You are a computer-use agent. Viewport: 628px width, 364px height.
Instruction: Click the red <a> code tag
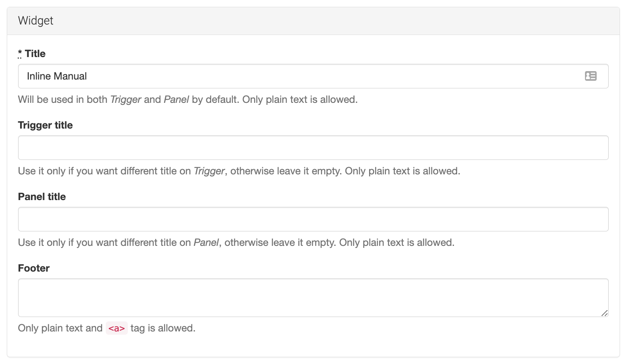point(117,328)
